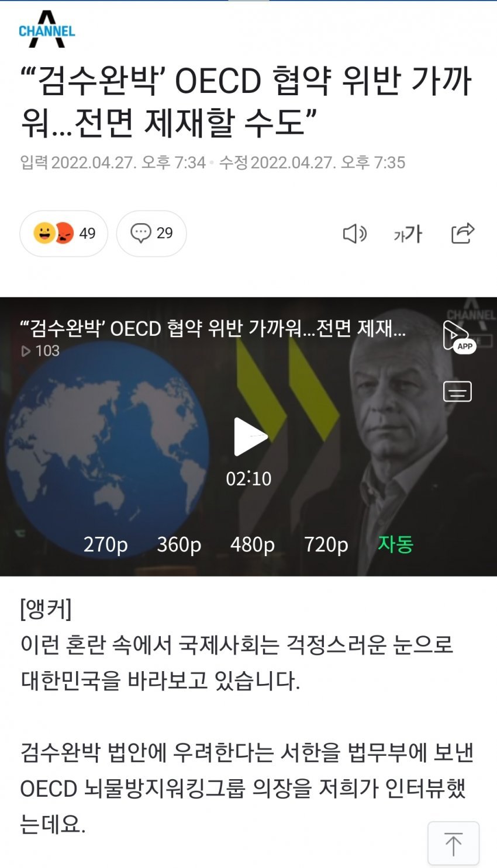
Task: Open the emoji reactions count 49
Action: pos(64,234)
